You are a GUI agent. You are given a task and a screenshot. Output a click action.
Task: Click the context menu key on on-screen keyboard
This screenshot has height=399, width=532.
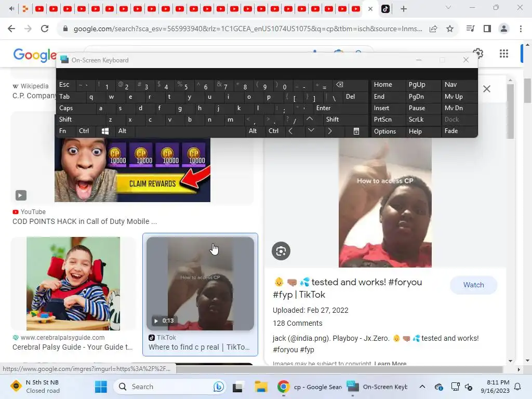click(x=356, y=131)
